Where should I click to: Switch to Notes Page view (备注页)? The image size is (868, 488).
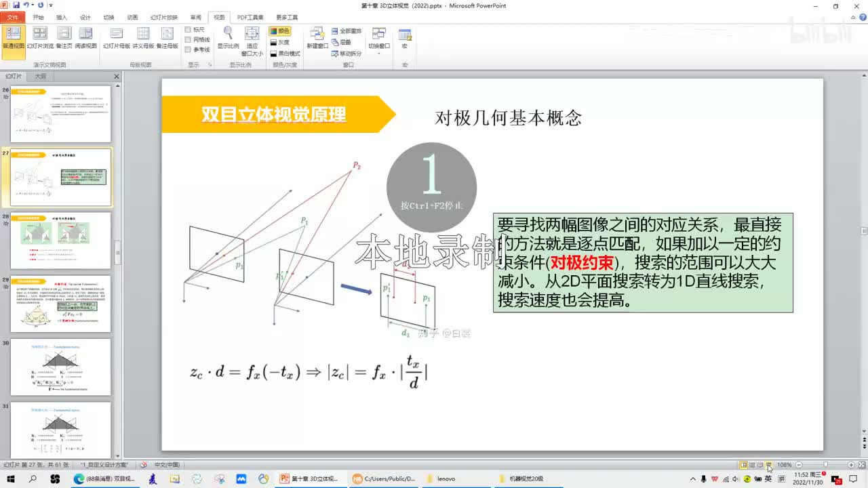(64, 38)
